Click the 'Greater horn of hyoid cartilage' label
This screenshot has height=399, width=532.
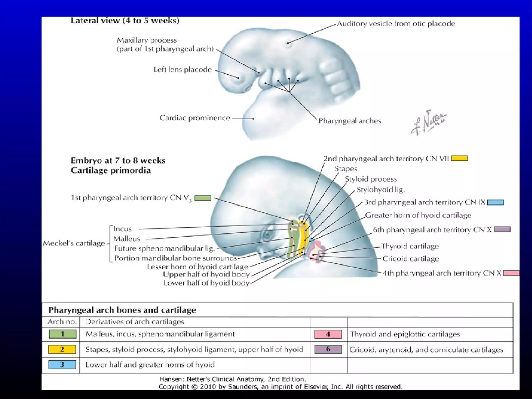click(418, 215)
